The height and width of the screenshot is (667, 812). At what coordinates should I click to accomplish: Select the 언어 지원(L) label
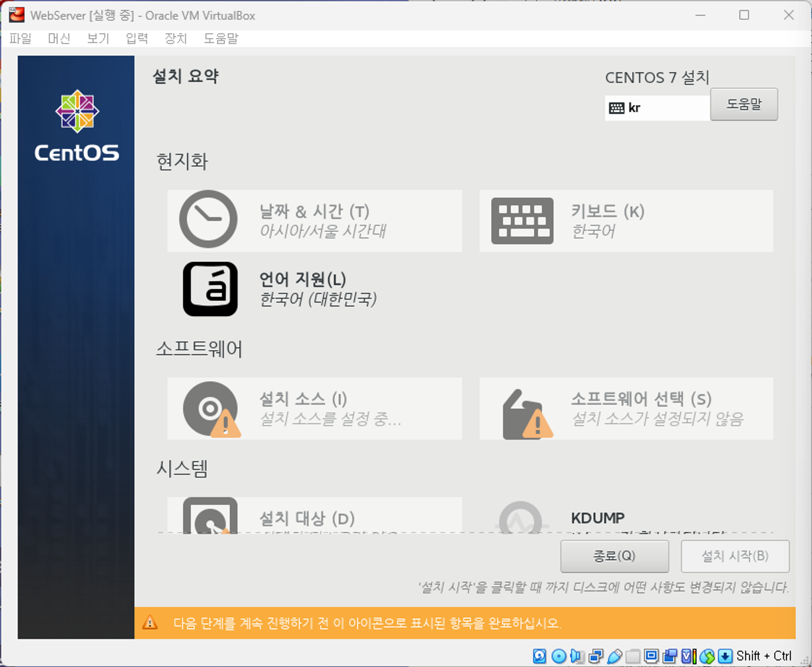pyautogui.click(x=303, y=280)
